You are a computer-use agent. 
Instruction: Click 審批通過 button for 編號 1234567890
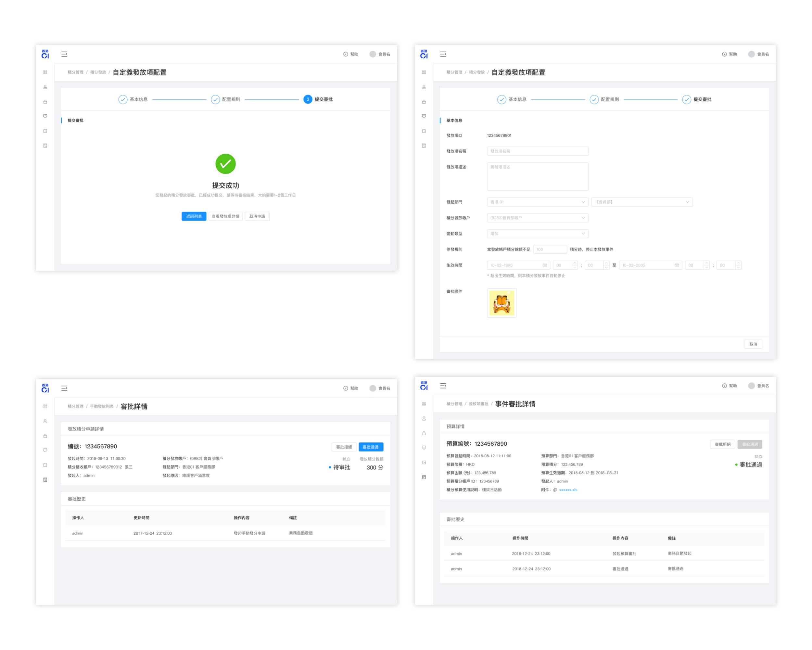(371, 447)
